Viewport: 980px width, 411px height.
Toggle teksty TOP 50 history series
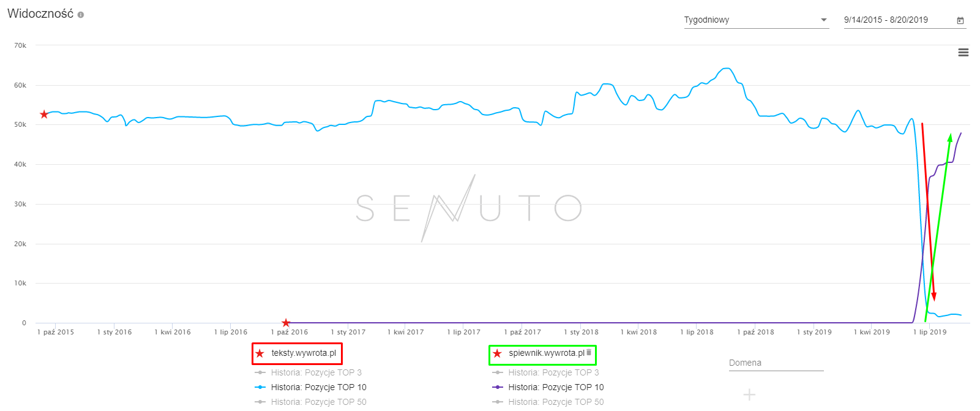(x=318, y=402)
